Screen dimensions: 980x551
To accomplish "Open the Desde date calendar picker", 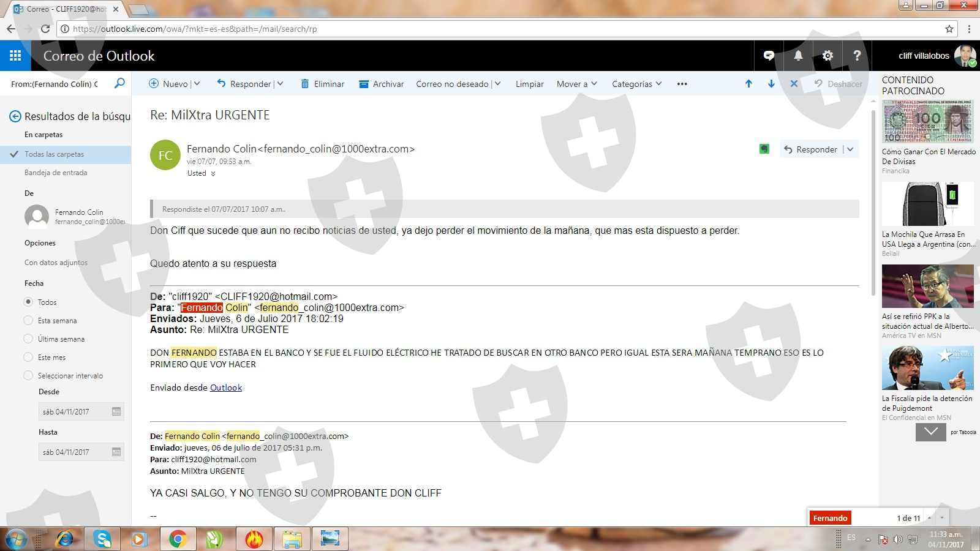I will point(116,411).
